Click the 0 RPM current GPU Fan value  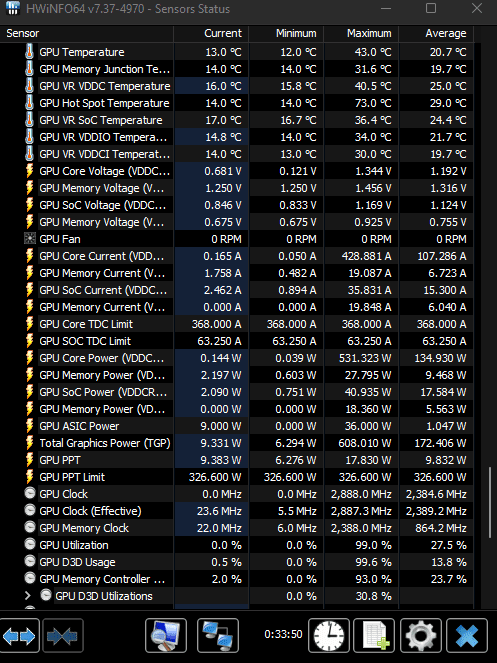pyautogui.click(x=226, y=239)
